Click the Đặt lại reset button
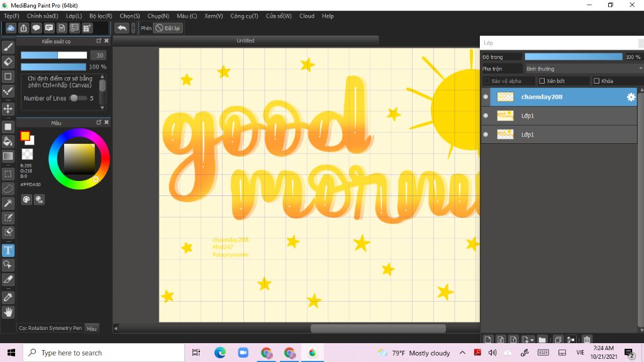Image resolution: width=644 pixels, height=362 pixels. (167, 28)
